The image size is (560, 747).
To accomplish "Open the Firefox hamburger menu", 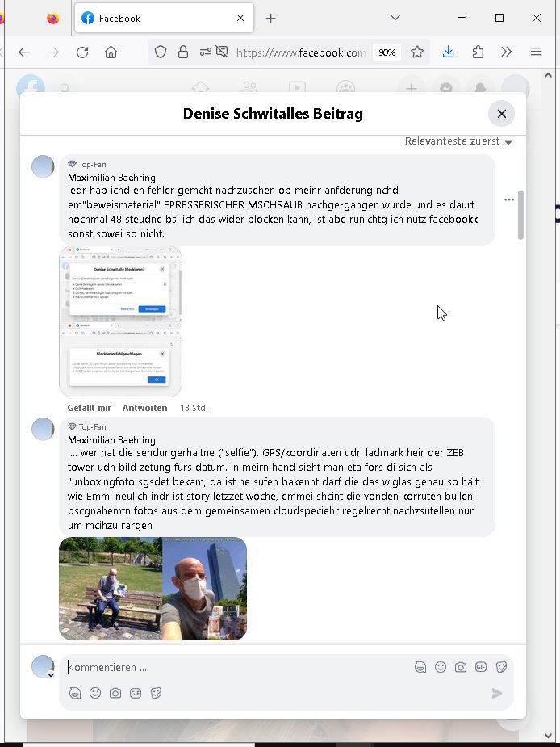I will click(x=536, y=52).
